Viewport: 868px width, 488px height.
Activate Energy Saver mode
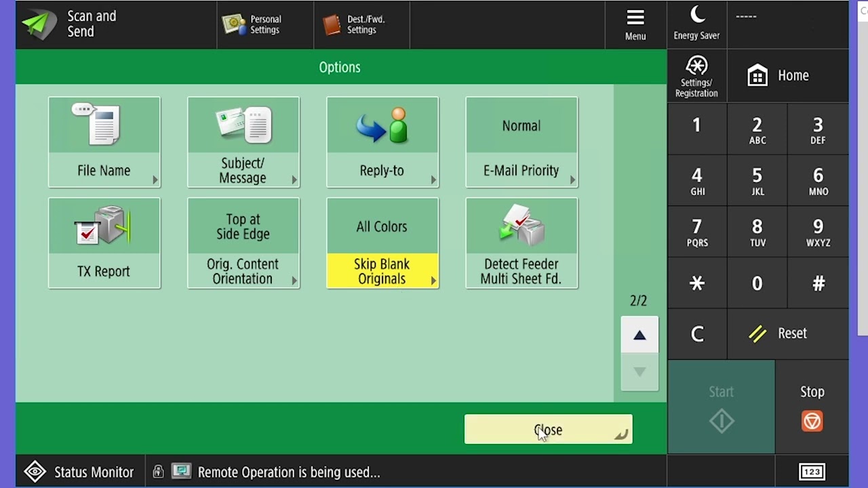click(x=696, y=24)
